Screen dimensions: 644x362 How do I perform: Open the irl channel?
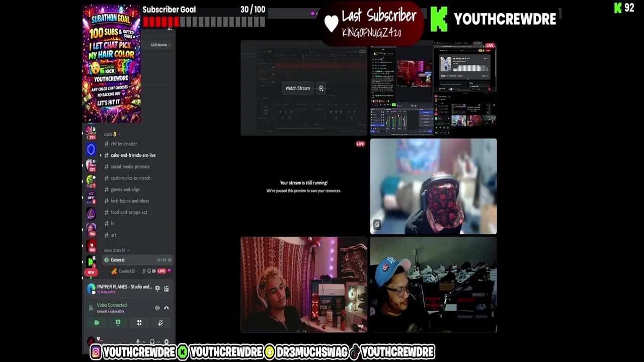[x=113, y=224]
